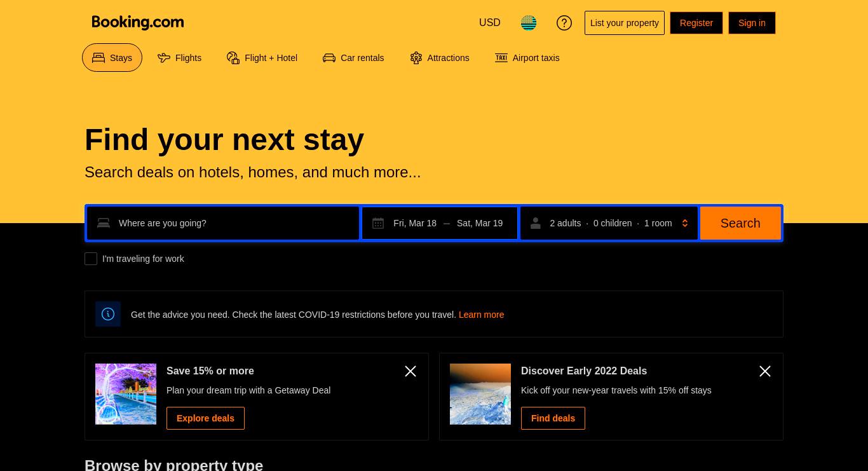The width and height of the screenshot is (868, 471).
Task: Switch to Airport taxis tab
Action: (x=527, y=58)
